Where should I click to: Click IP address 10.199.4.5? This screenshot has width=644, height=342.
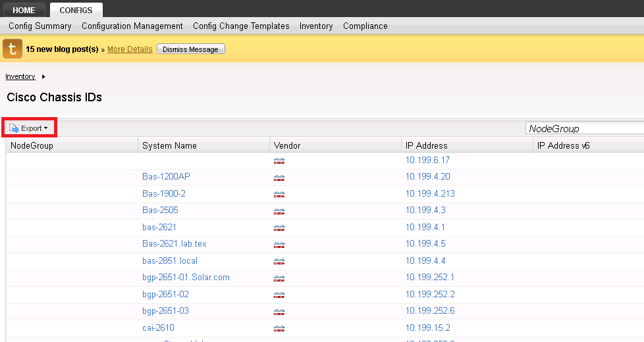tap(425, 243)
